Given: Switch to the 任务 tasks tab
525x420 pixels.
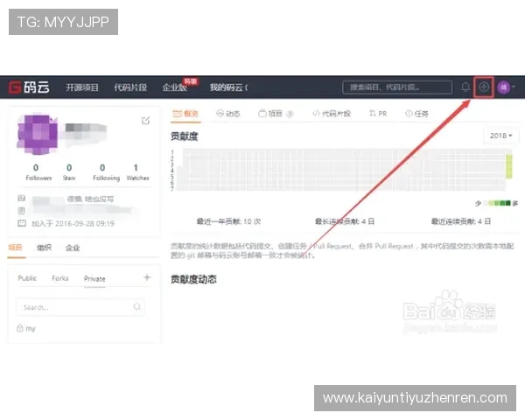Looking at the screenshot, I should tap(416, 114).
